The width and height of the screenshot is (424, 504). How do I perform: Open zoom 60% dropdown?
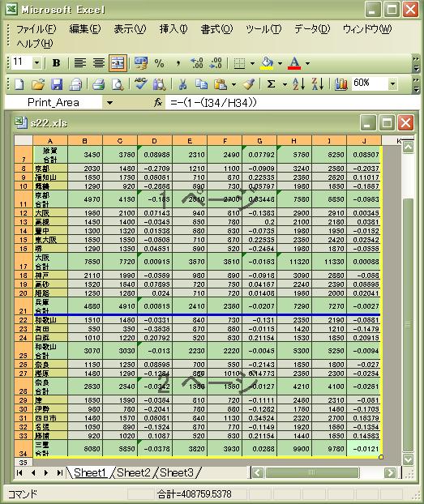392,84
